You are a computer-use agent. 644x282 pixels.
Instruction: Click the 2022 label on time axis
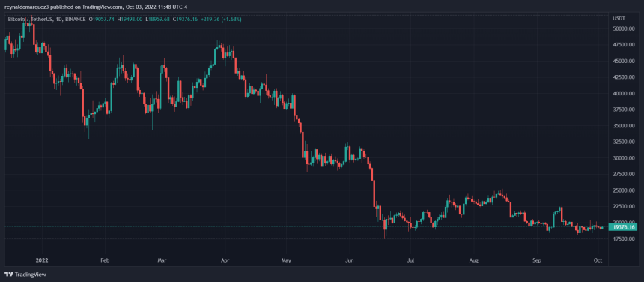pos(42,260)
